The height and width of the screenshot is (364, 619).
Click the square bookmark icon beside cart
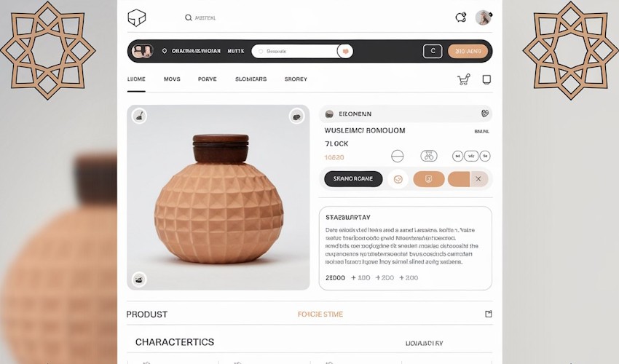pos(486,79)
